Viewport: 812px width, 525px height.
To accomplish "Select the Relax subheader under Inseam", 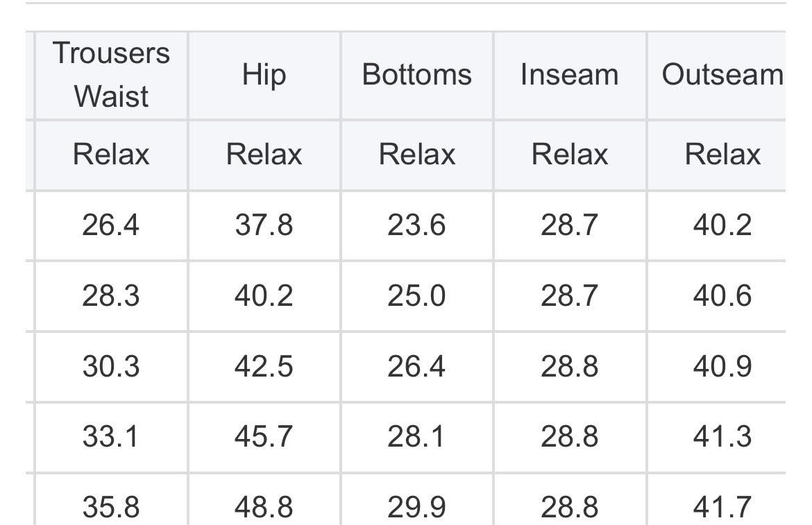I will coord(569,154).
